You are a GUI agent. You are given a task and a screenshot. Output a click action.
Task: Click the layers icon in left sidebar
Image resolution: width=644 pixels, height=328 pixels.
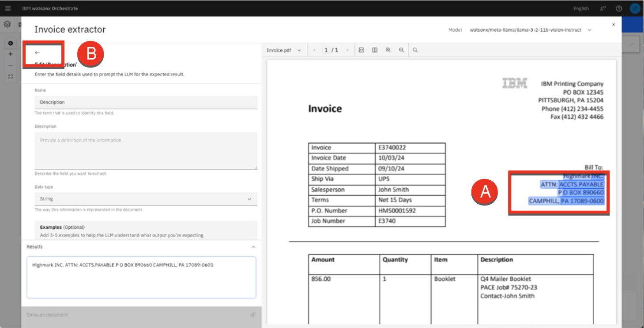pyautogui.click(x=7, y=25)
